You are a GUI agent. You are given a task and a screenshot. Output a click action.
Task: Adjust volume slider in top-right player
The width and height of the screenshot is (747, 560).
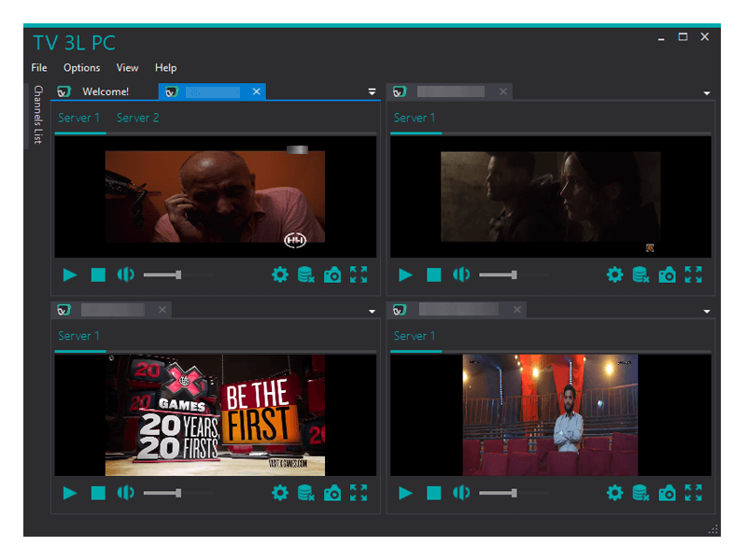pos(514,274)
